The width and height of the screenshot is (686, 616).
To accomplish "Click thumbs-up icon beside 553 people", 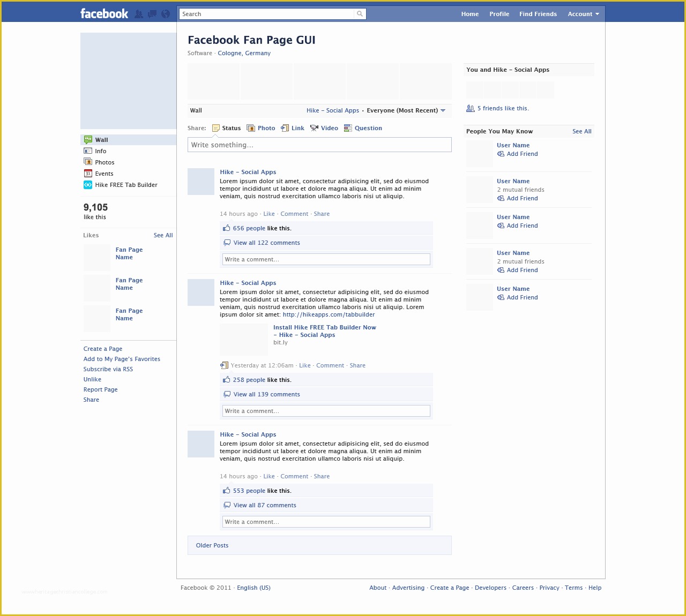I will (227, 490).
